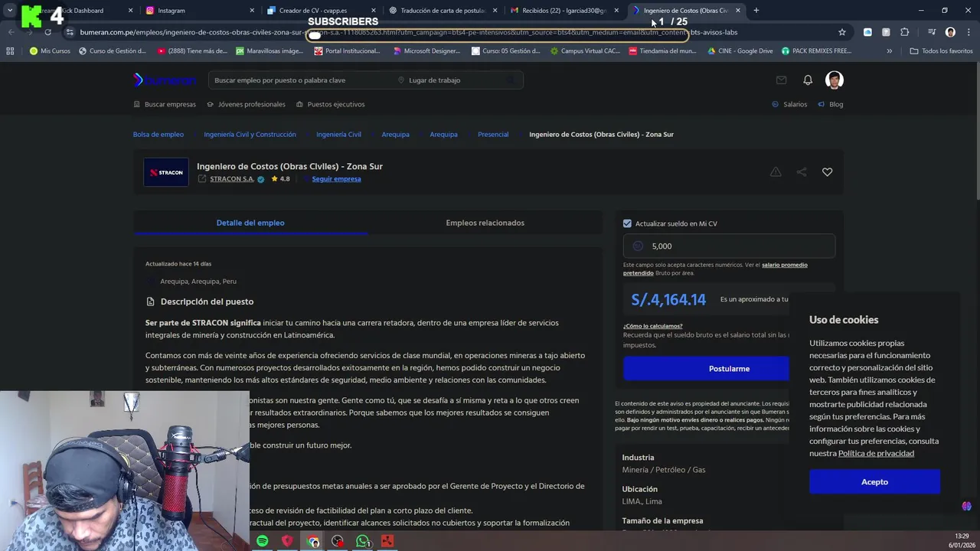Uncheck Actualizar sueldo en Mi CV
Viewport: 980px width, 551px height.
627,223
